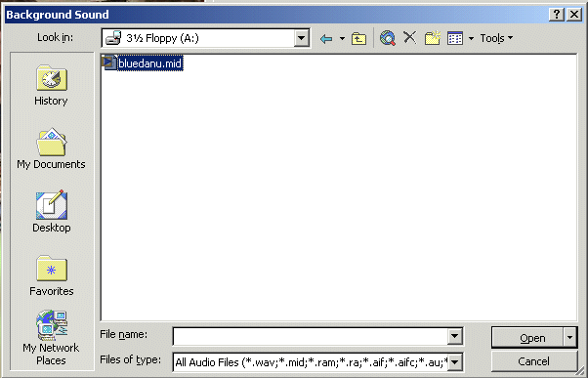Expand the Views dropdown arrow
588x378 pixels.
coord(472,38)
